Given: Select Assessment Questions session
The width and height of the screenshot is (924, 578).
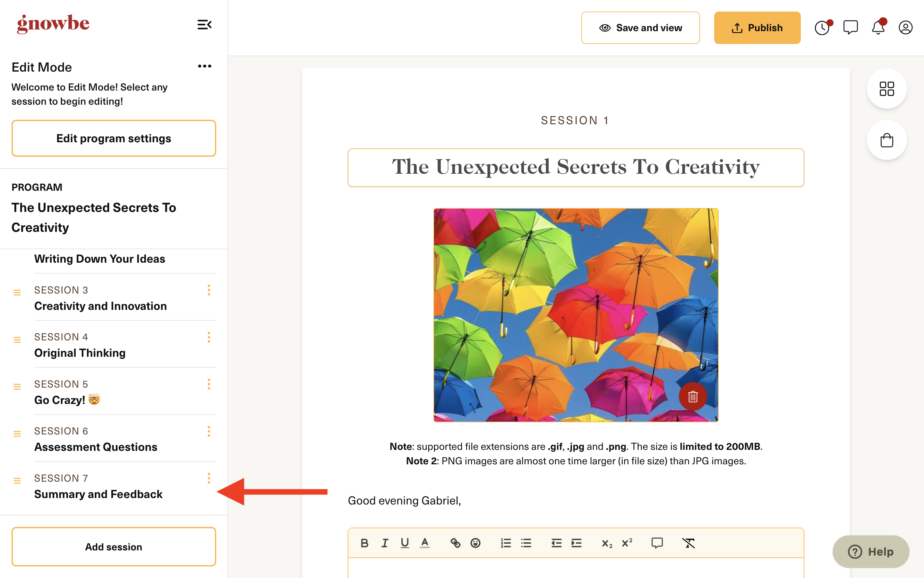Looking at the screenshot, I should pyautogui.click(x=96, y=447).
